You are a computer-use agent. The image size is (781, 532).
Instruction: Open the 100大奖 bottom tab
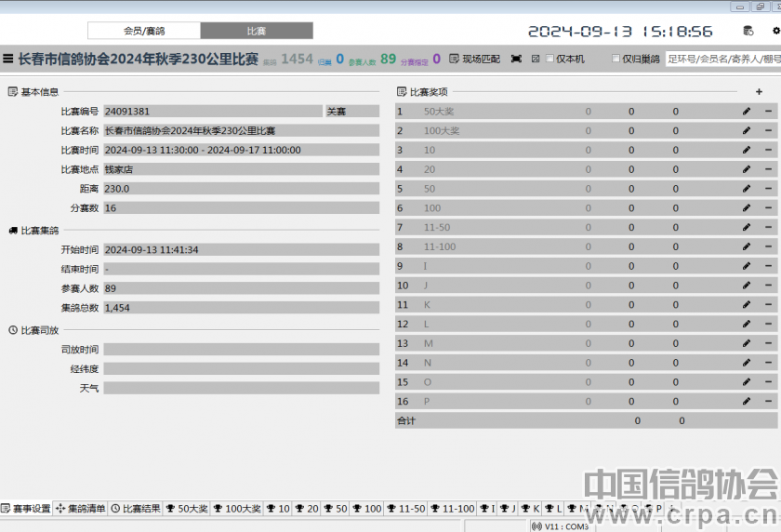click(237, 509)
